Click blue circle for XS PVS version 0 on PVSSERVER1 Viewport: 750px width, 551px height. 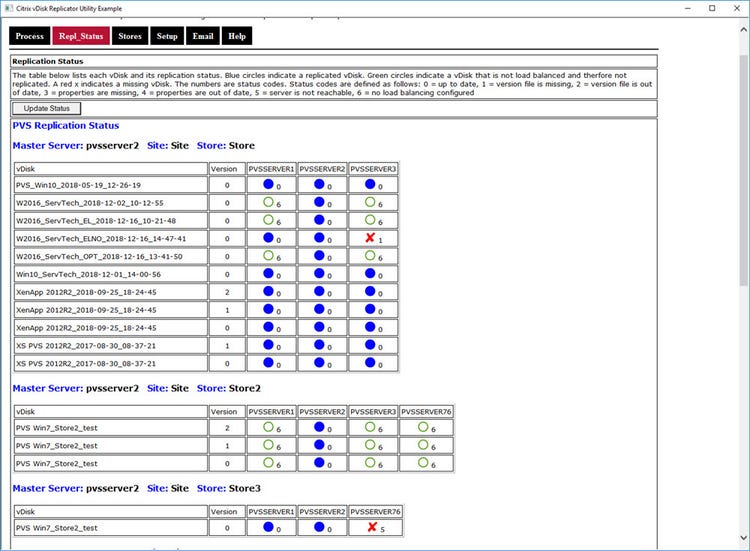pyautogui.click(x=268, y=363)
